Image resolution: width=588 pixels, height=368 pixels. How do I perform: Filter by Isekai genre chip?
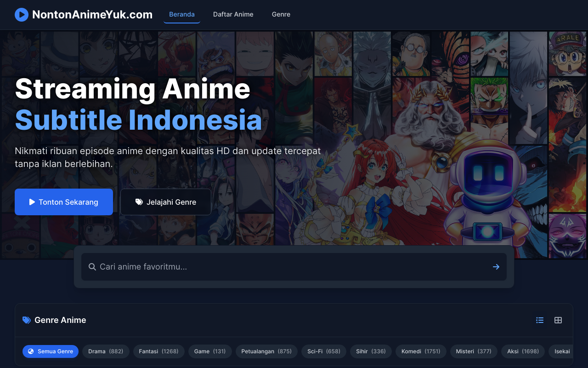(x=561, y=351)
